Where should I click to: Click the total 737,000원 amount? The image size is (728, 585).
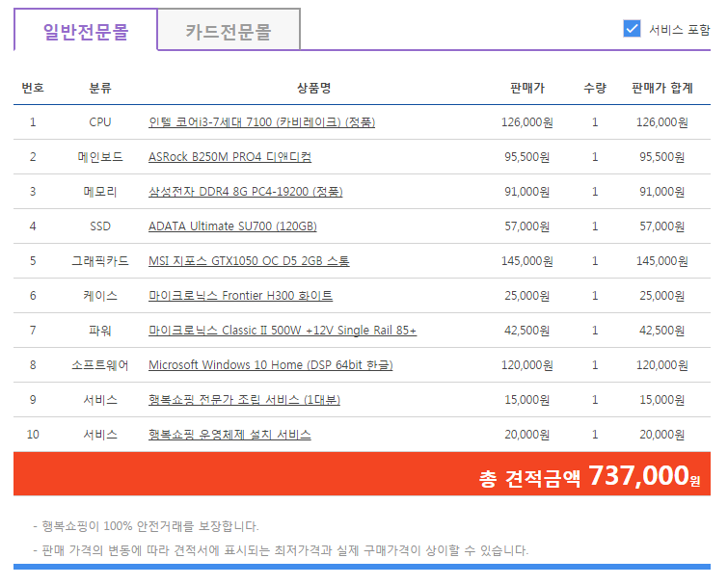point(644,475)
